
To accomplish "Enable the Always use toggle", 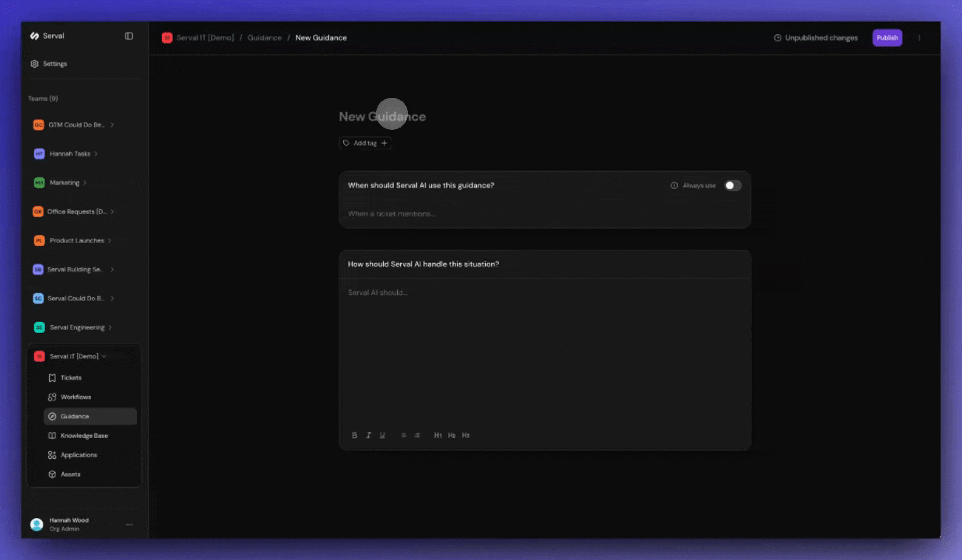I will click(x=731, y=185).
